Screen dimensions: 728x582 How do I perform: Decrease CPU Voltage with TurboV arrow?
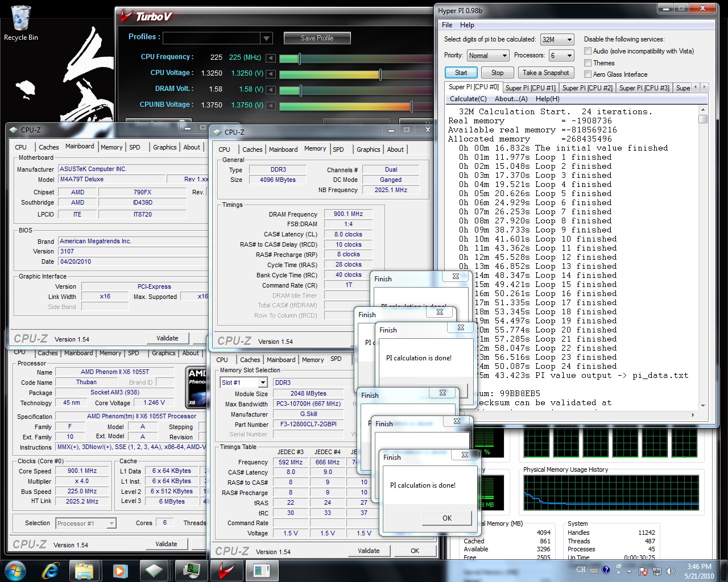(x=271, y=74)
